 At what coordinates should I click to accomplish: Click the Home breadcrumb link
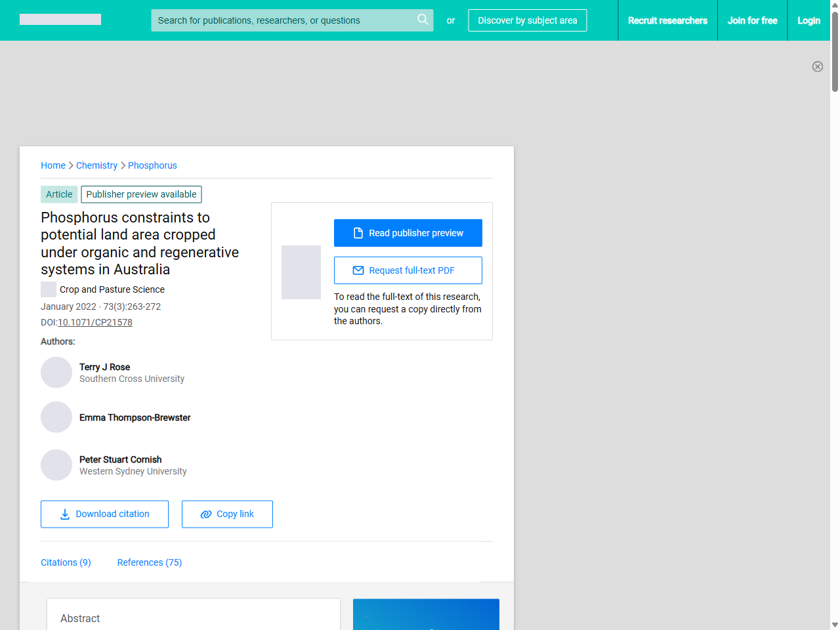tap(53, 165)
